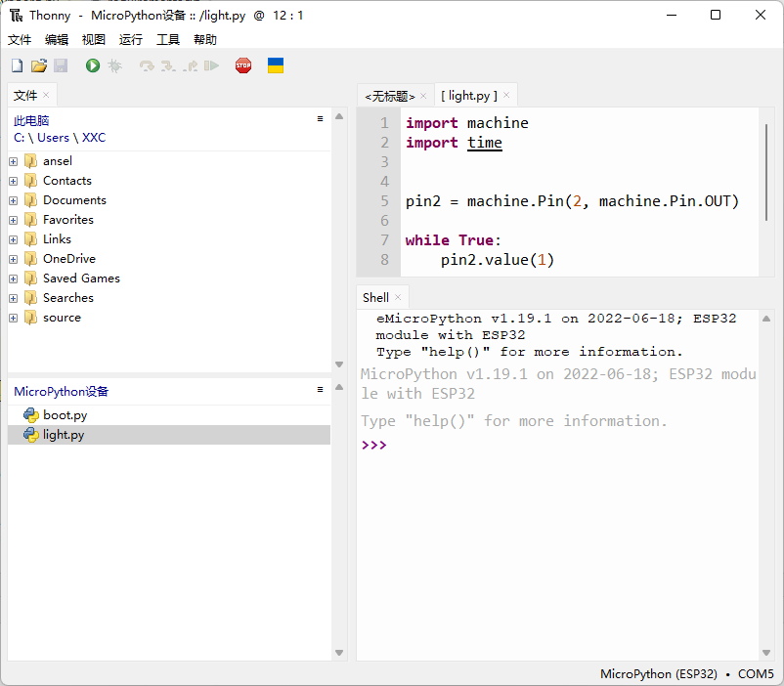Click the boot.py Python file icon
This screenshot has width=784, height=686.
[x=31, y=415]
